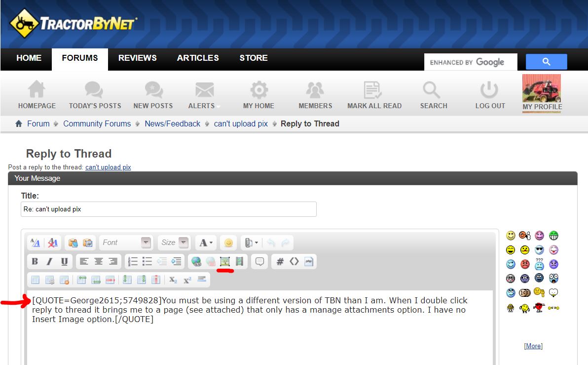Open TODAY'S POSTS
The width and height of the screenshot is (588, 365).
(95, 95)
